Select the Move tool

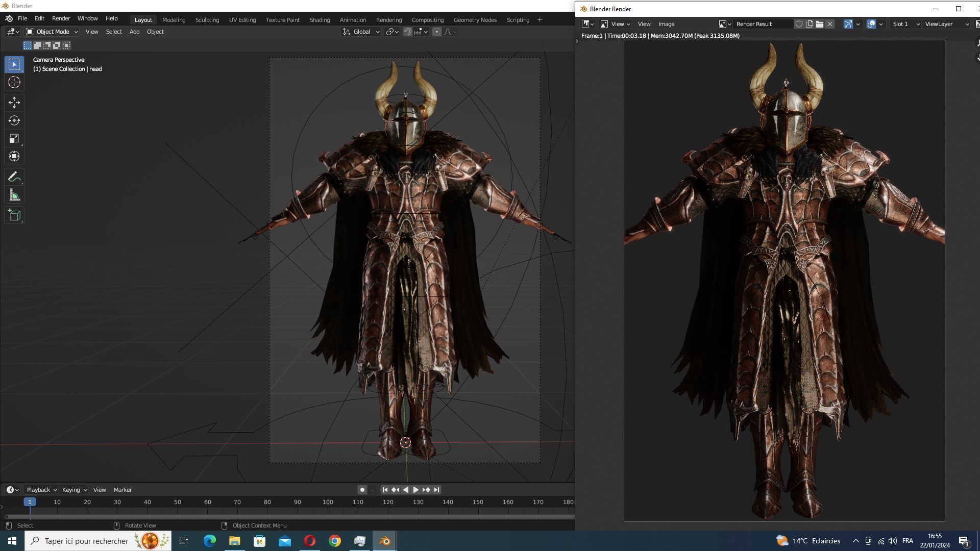(14, 103)
